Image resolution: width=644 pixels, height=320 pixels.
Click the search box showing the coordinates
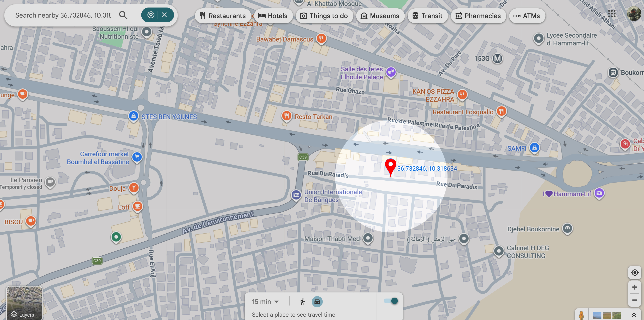63,15
